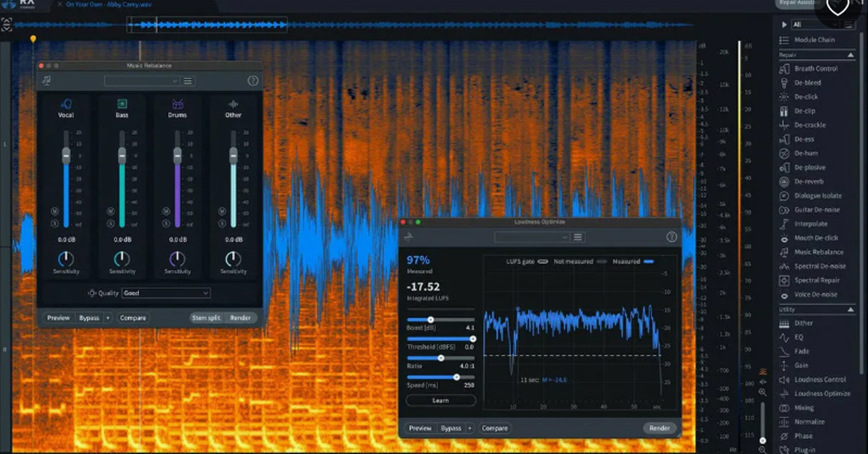Click the plus button beside Bypass in Music Rebalance
This screenshot has width=868, height=454.
pyautogui.click(x=108, y=318)
